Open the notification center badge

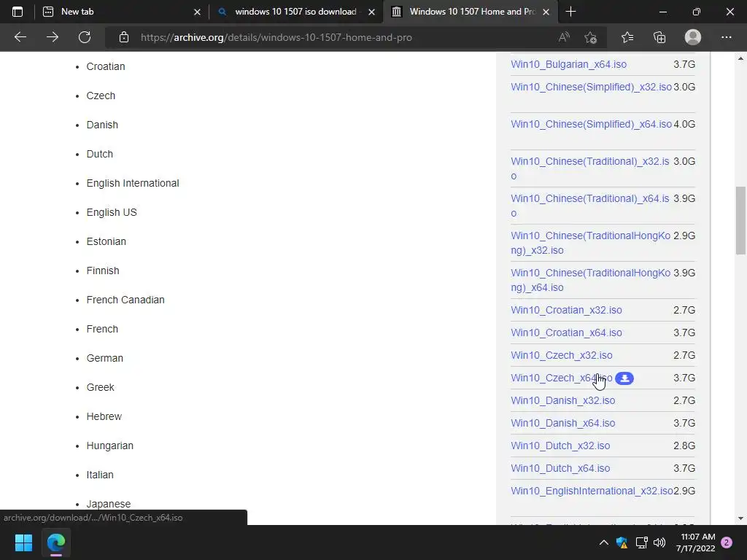(x=727, y=542)
